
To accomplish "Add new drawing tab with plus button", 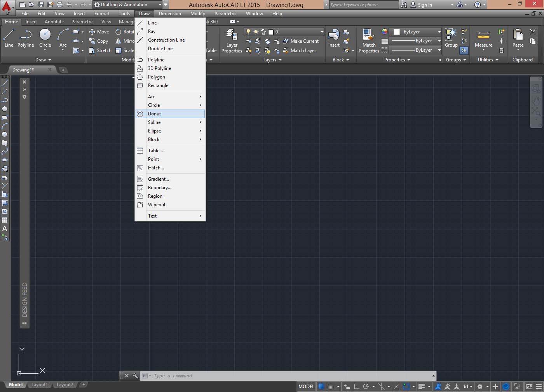I will point(63,70).
